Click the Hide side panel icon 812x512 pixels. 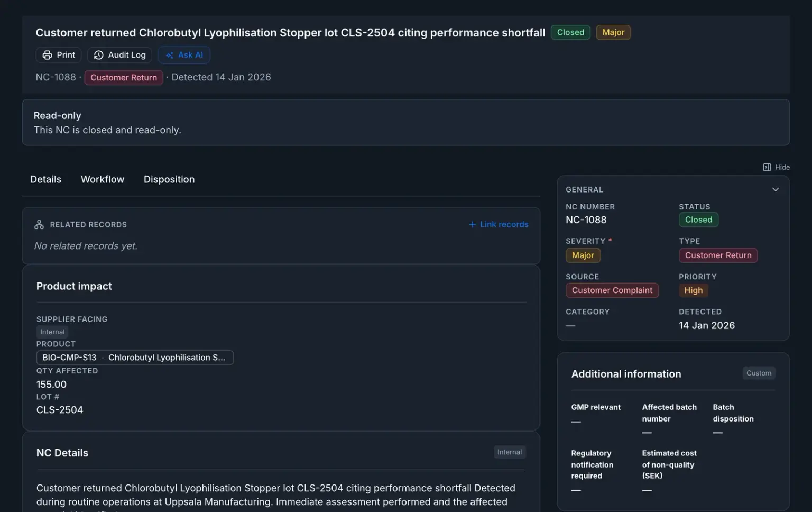click(x=767, y=167)
